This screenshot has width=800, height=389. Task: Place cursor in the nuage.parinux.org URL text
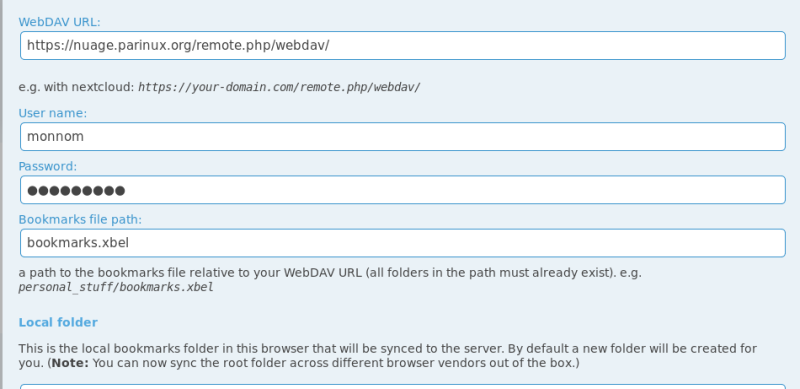point(178,45)
